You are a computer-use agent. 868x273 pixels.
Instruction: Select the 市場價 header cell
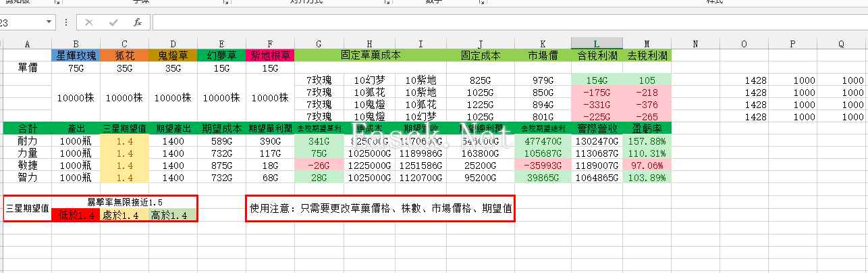542,55
